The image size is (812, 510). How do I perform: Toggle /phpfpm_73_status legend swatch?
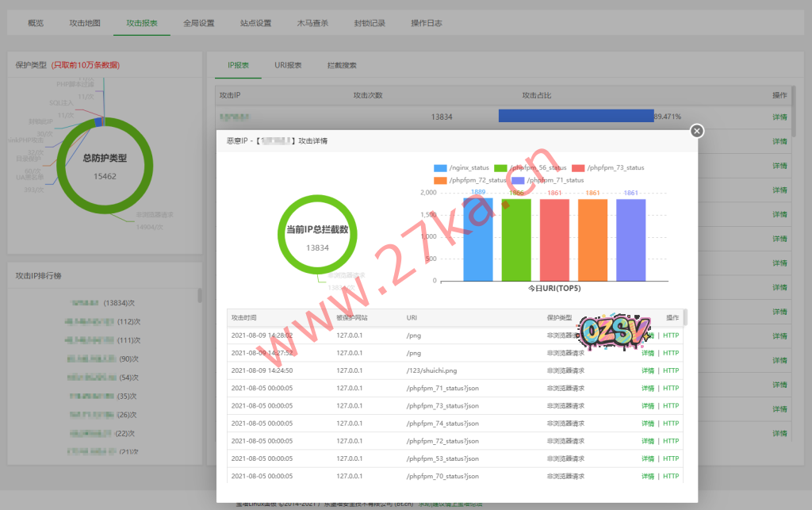(x=578, y=168)
